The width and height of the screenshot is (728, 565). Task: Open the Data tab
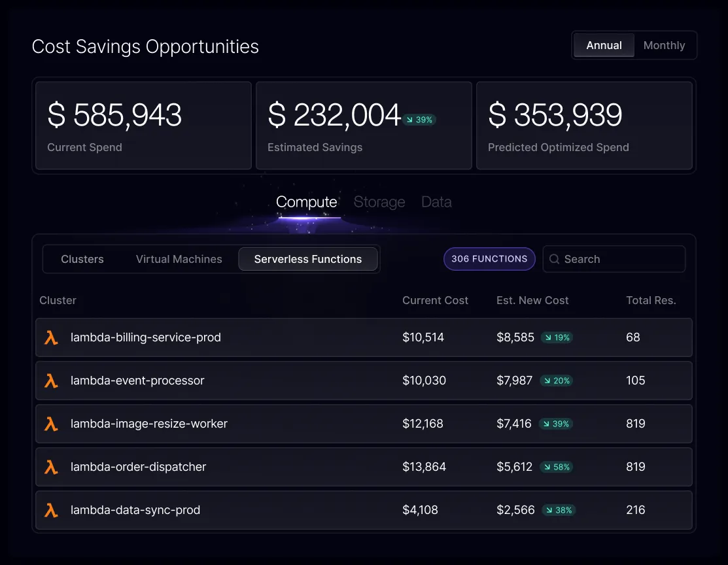(436, 202)
